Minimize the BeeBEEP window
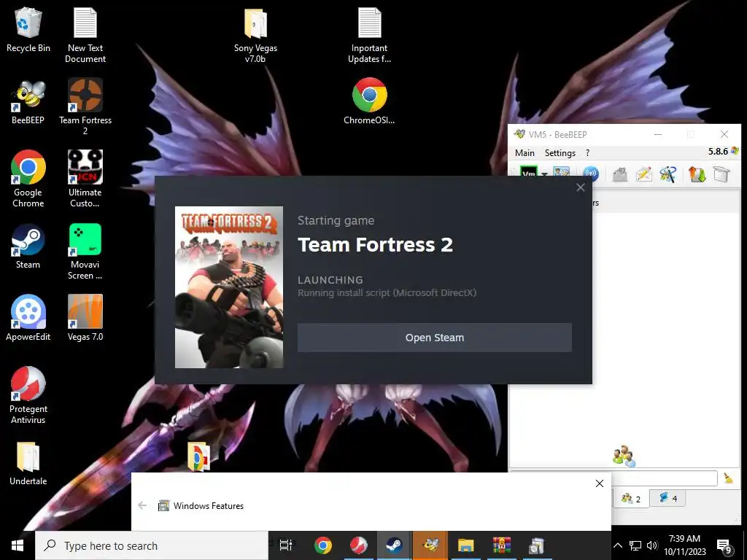Image resolution: width=747 pixels, height=560 pixels. coord(658,134)
